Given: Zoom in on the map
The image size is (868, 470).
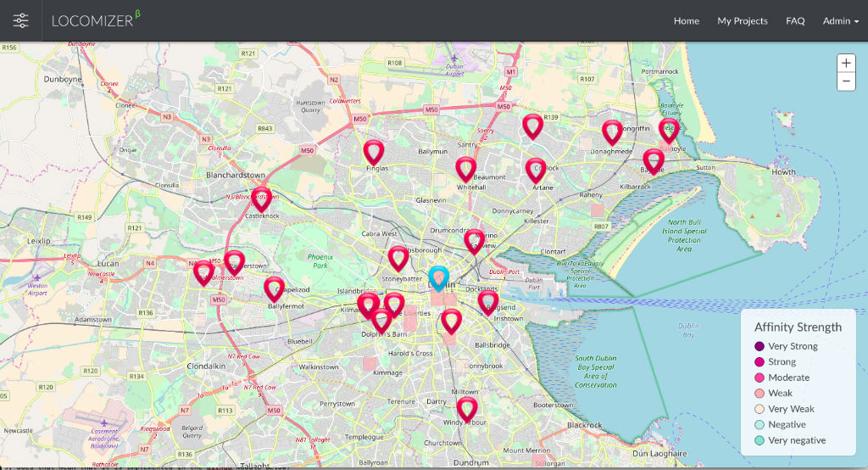Looking at the screenshot, I should [846, 64].
